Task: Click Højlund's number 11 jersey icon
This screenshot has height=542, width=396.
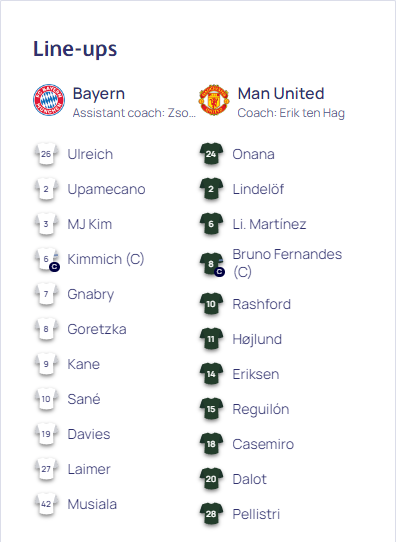Action: (211, 339)
